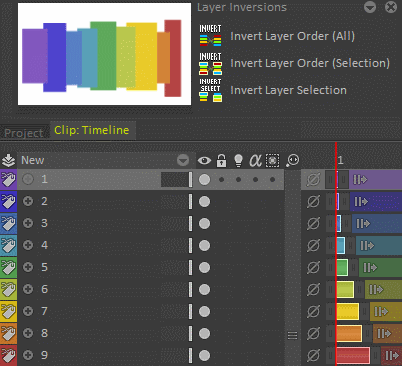Click the pre-behavior icon of layer 1
This screenshot has width=402, height=366.
[313, 180]
